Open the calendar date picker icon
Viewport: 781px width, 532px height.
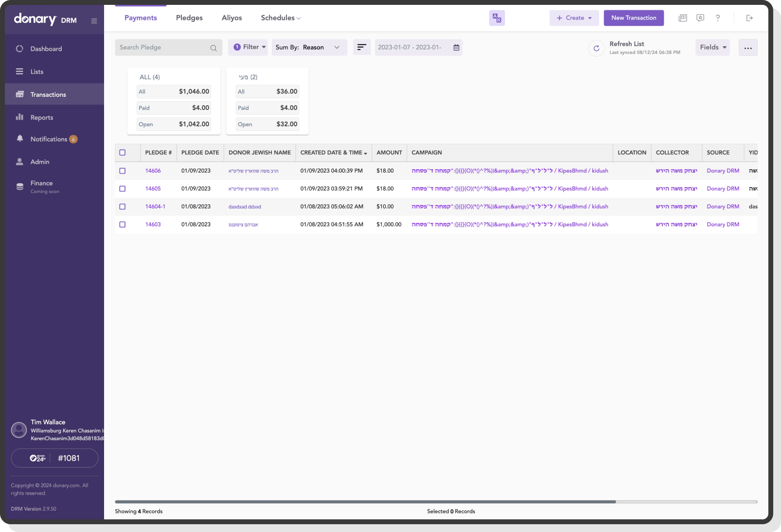point(456,47)
